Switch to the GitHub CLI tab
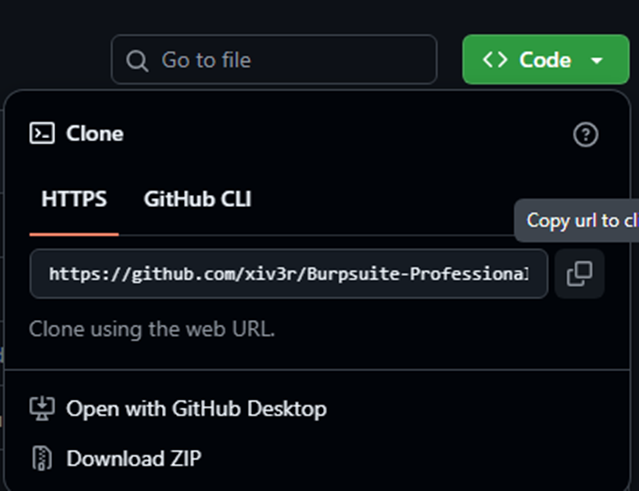 (198, 199)
